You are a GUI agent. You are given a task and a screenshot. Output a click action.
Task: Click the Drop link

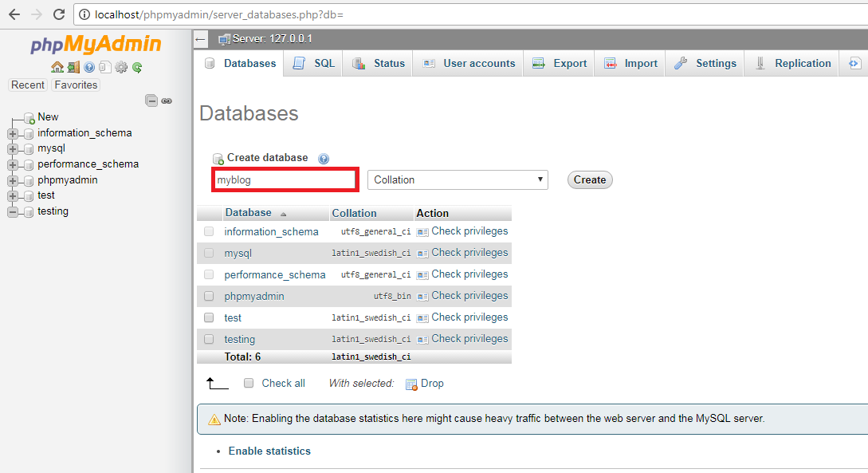point(432,384)
